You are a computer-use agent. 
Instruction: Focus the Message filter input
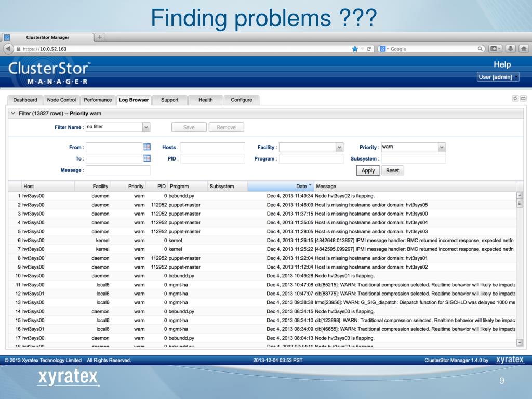[118, 170]
